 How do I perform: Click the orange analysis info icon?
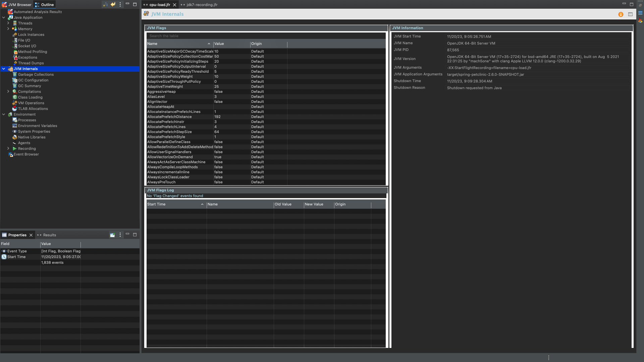point(621,14)
